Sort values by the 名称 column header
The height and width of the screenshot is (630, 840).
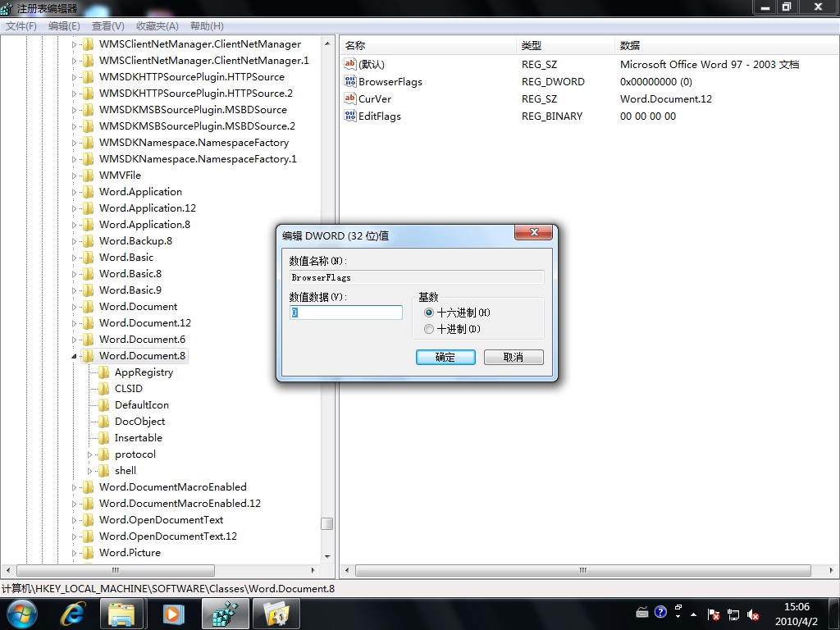click(x=428, y=46)
